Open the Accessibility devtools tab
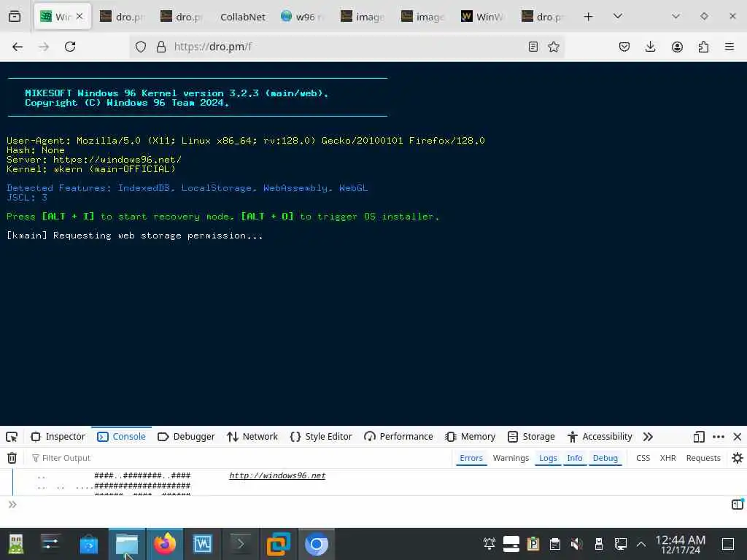747x560 pixels. tap(600, 437)
